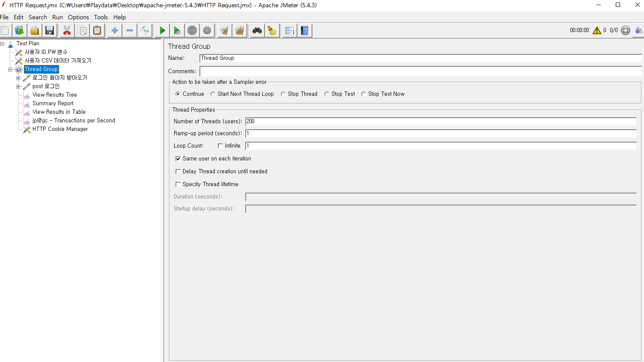644x362 pixels.
Task: Click the Help question mark icon
Action: pos(305,30)
